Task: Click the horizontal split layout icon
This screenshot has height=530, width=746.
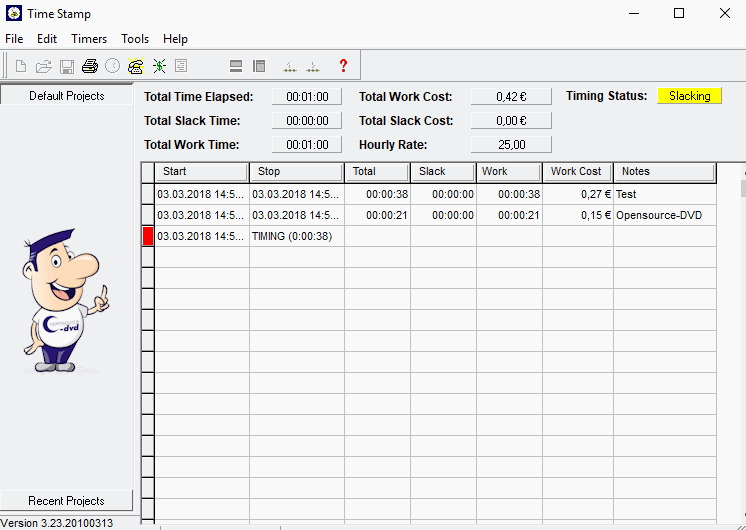Action: coord(236,67)
